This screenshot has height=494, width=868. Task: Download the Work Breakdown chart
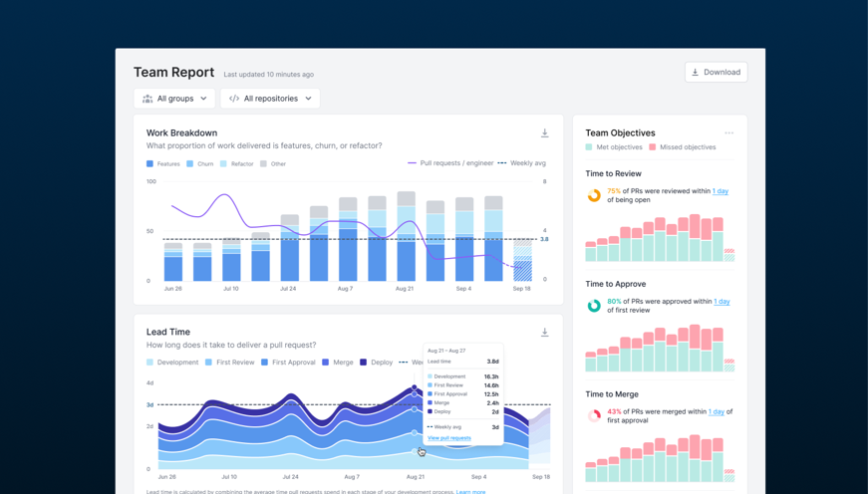coord(544,133)
